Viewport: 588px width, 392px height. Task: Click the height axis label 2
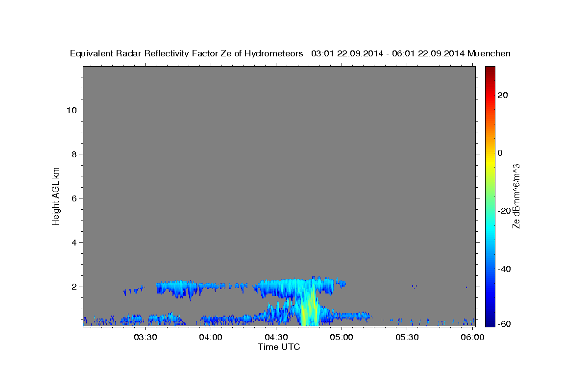coord(73,287)
